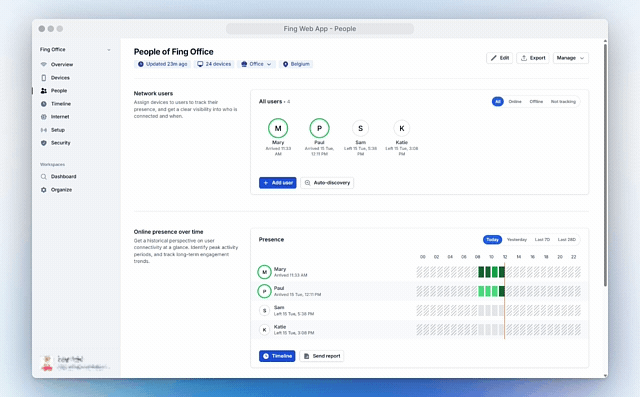Click the Auto-discovery button

click(x=327, y=183)
